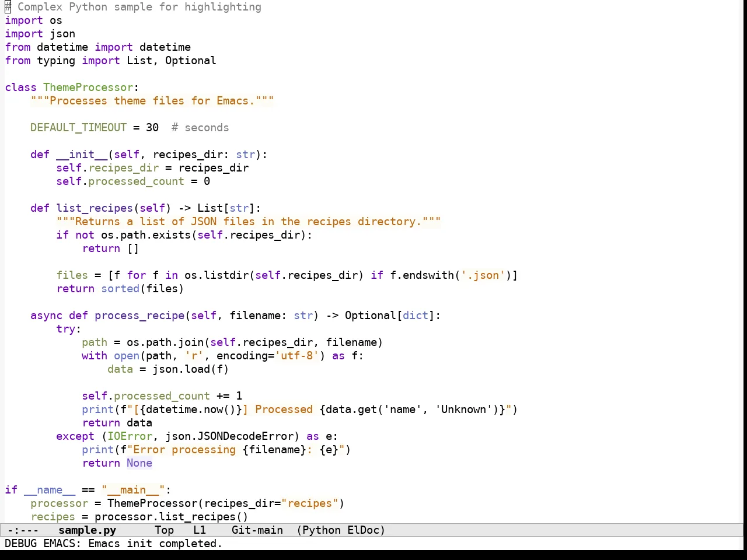Click the mode line status dashes -:---
This screenshot has height=560, width=747.
tap(23, 530)
